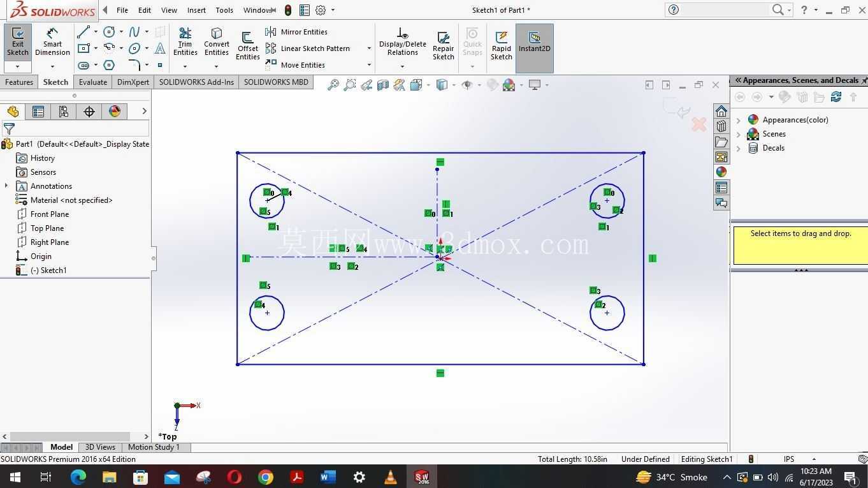The height and width of the screenshot is (488, 868).
Task: Select the sketch Text tool
Action: [x=160, y=48]
